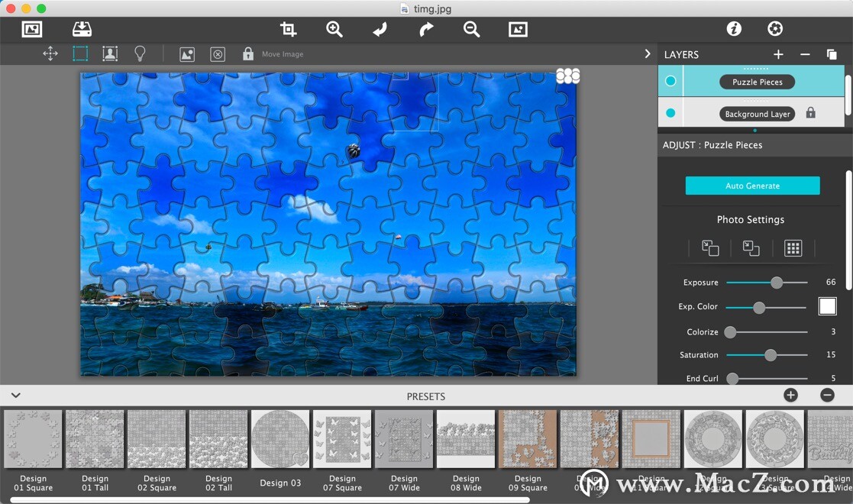Click the Photo Settings grid icon

(793, 248)
